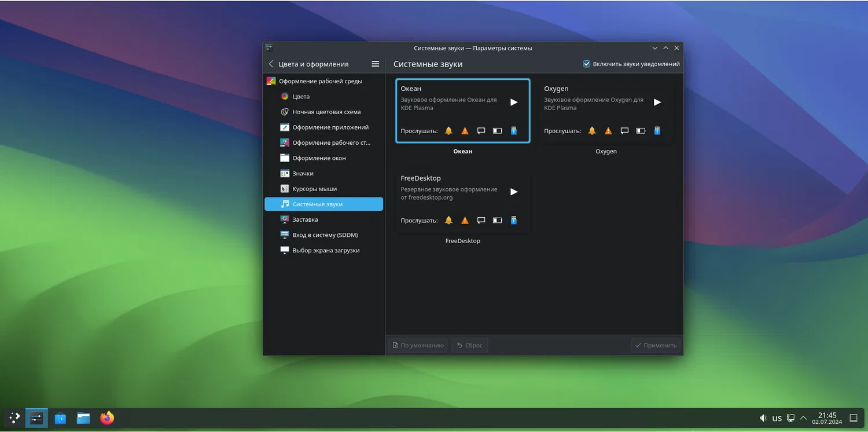
Task: Open the KDE application launcher
Action: coord(14,418)
